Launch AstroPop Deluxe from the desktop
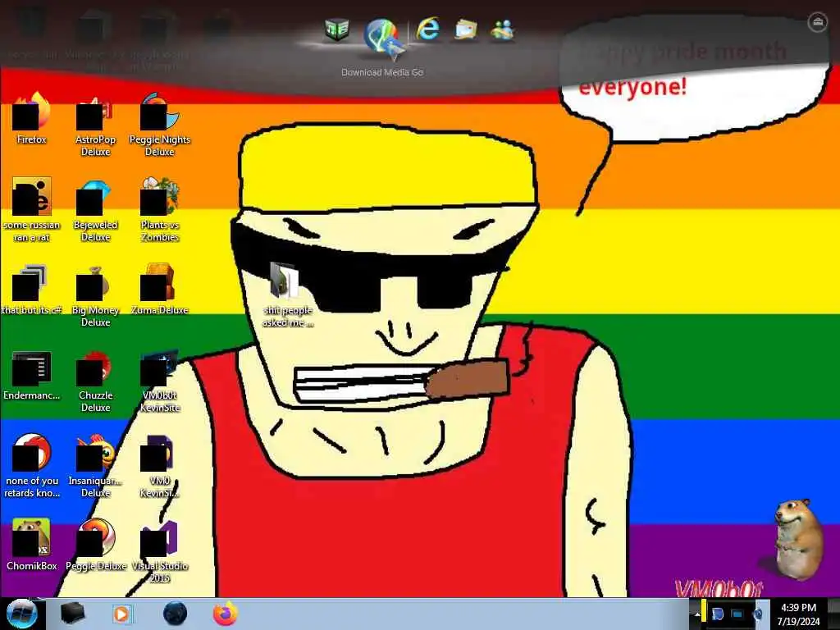 95,125
